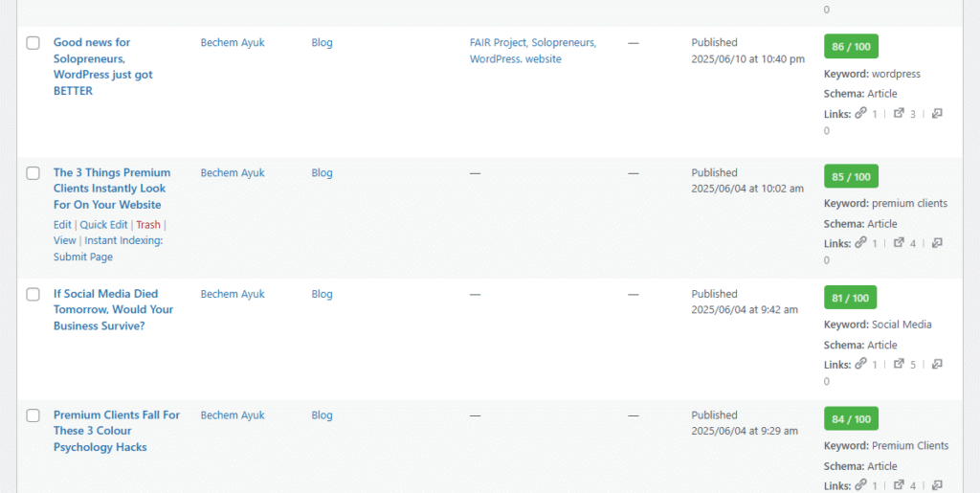The image size is (980, 493).
Task: Click incoming links icon in 85/100 score row
Action: (937, 243)
